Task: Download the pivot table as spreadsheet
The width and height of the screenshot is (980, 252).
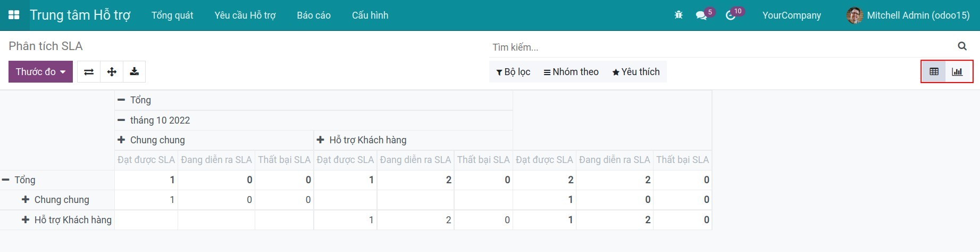Action: coord(135,72)
